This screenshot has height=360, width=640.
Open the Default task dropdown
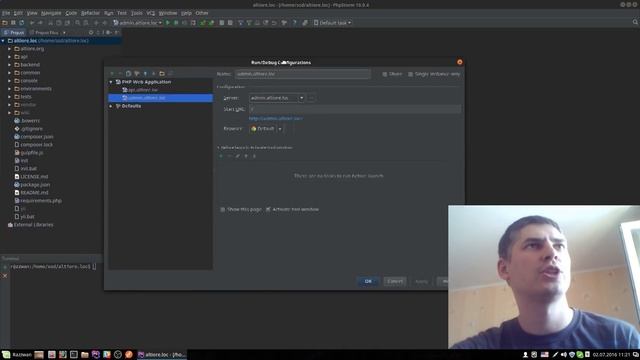332,23
